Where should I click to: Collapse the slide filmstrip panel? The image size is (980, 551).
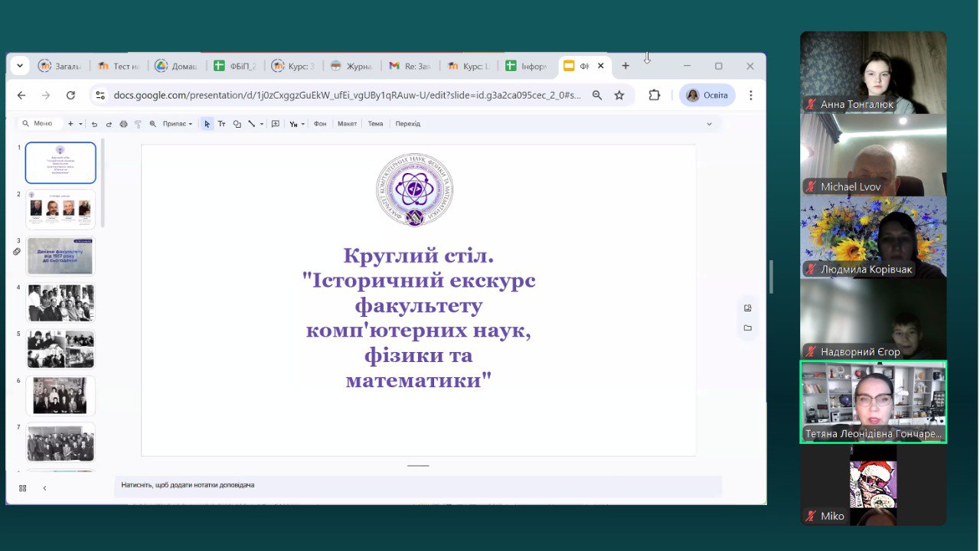tap(44, 488)
